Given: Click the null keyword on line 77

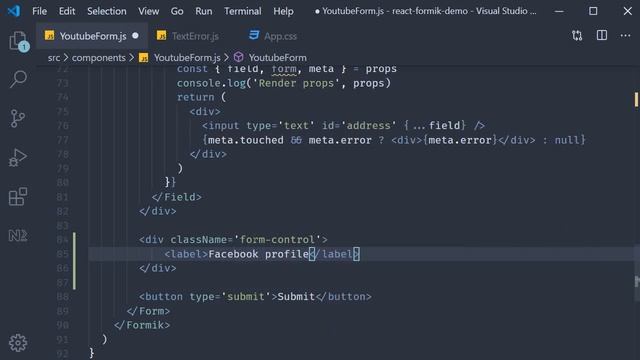Looking at the screenshot, I should tap(567, 140).
